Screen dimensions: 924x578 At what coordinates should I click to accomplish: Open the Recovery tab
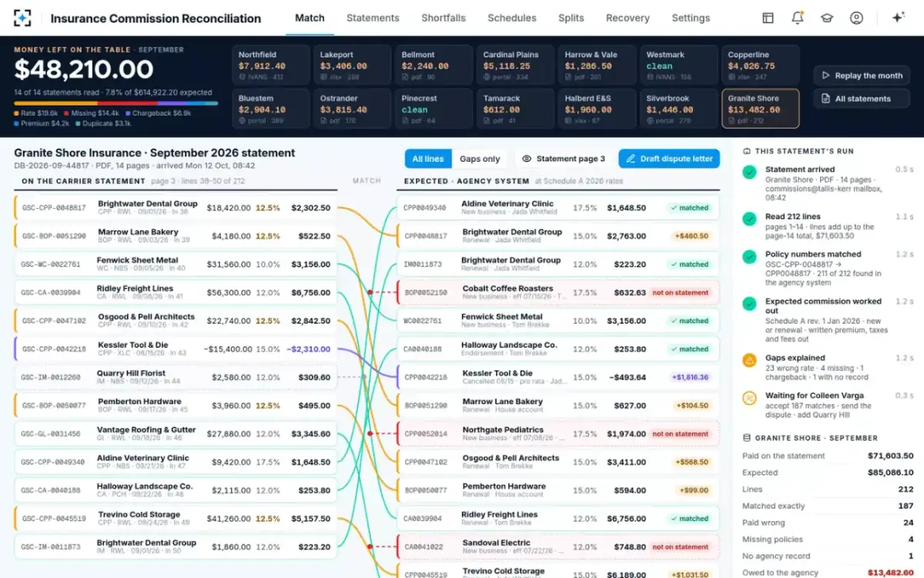(628, 18)
